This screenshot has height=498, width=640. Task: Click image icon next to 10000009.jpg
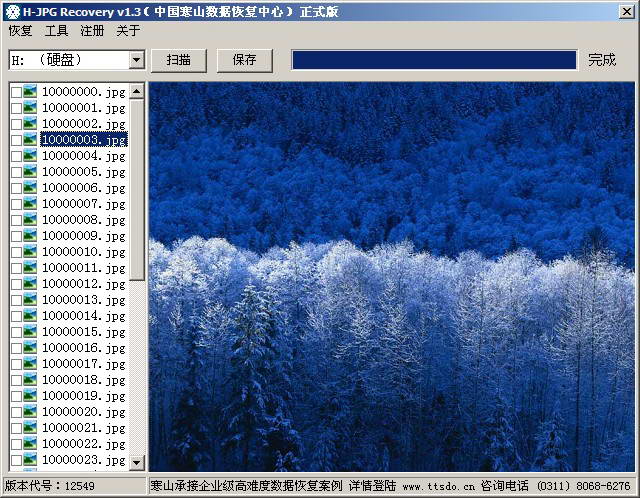30,236
